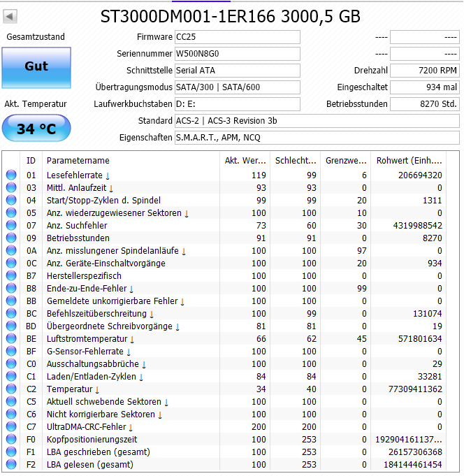Select status orb for UltraDMA-CRC-Fehler
This screenshot has width=464, height=476.
point(11,427)
